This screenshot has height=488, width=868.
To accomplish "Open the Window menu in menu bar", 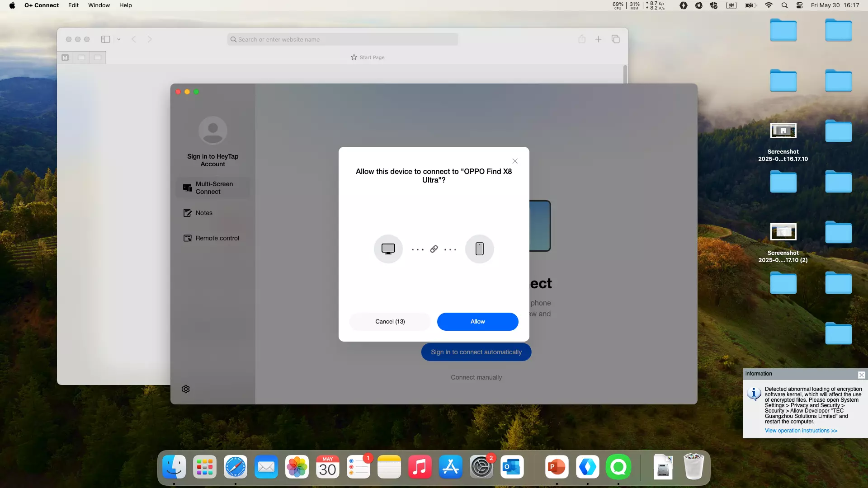I will click(x=99, y=5).
